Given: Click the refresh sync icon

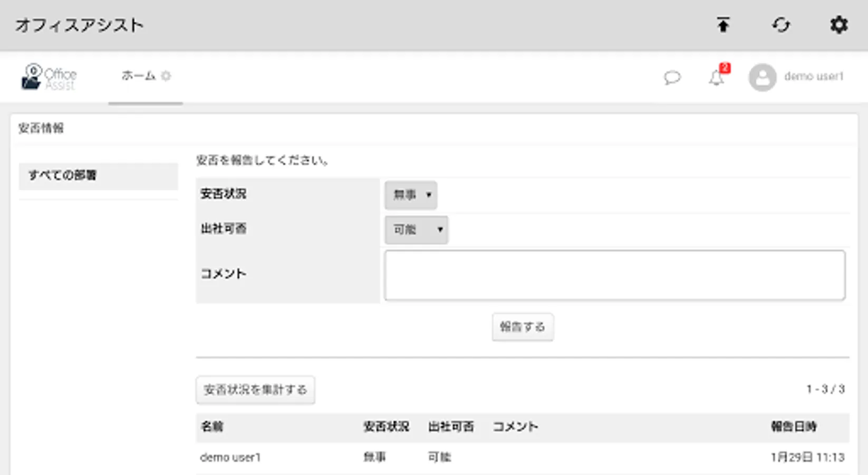Looking at the screenshot, I should 781,25.
